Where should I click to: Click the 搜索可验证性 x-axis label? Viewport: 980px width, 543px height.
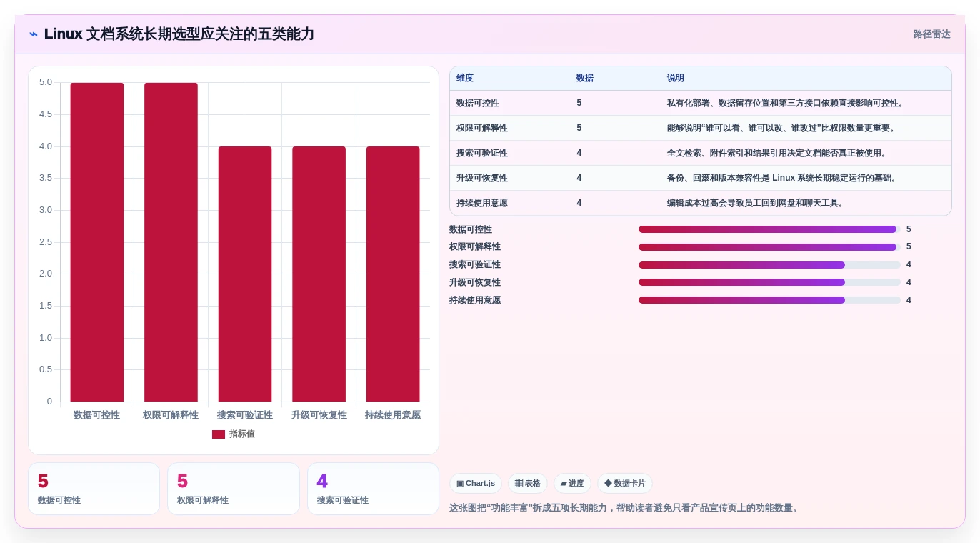coord(245,415)
